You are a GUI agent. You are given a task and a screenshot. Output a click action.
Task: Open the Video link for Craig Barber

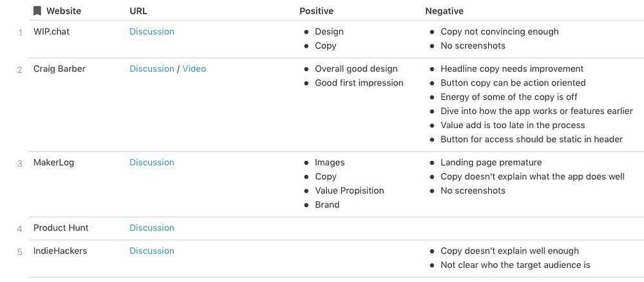(x=194, y=69)
